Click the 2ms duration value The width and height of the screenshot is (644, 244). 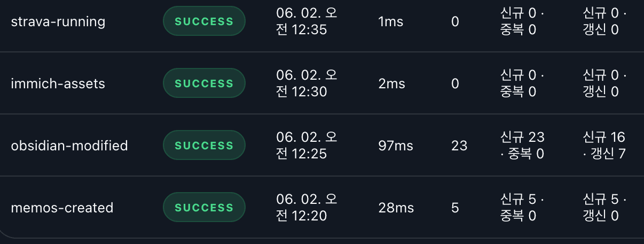(391, 84)
